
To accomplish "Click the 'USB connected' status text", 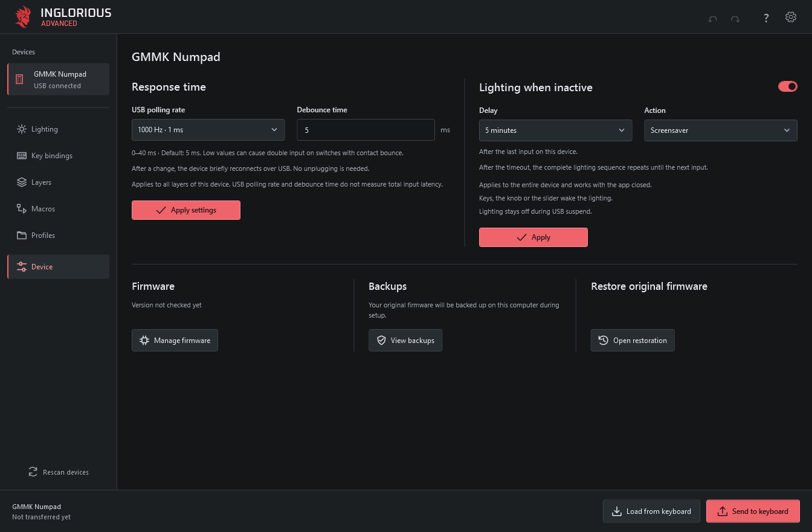I will tap(57, 86).
